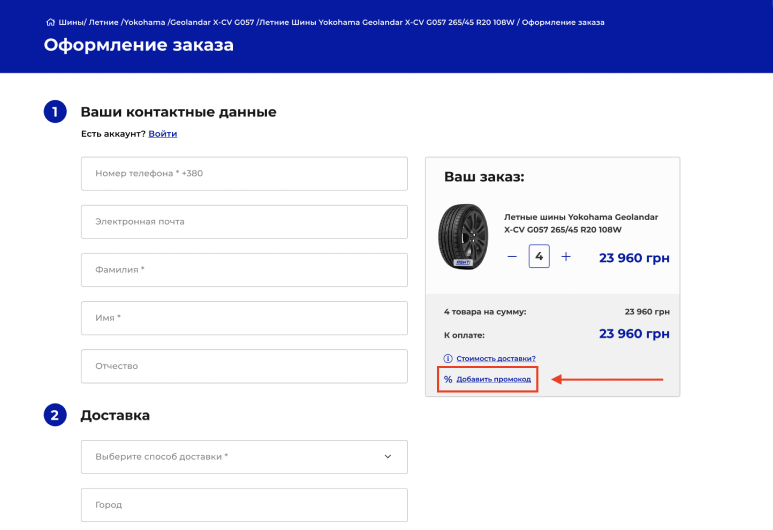Screen dimensions: 773x530
Task: Increase tire quantity with plus icon
Action: (x=566, y=257)
